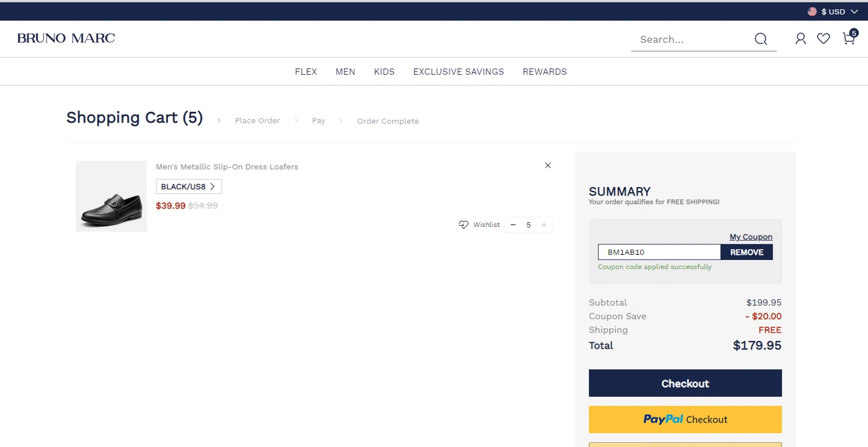Click the Pay step label

point(319,120)
